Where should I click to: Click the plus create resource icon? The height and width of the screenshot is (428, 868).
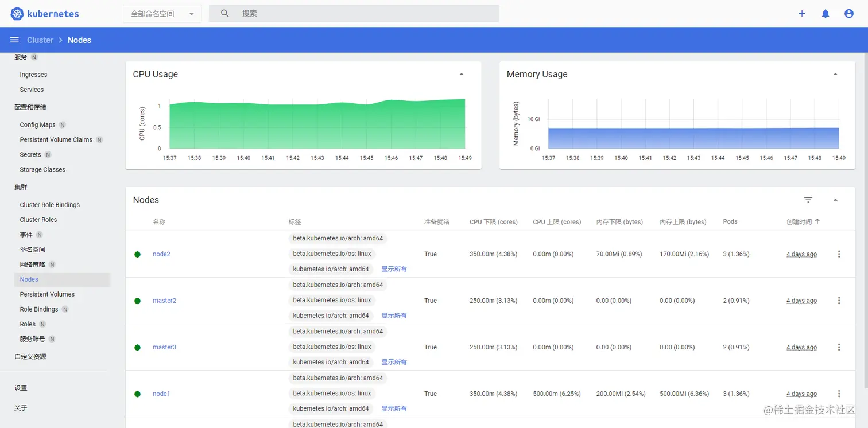coord(802,14)
